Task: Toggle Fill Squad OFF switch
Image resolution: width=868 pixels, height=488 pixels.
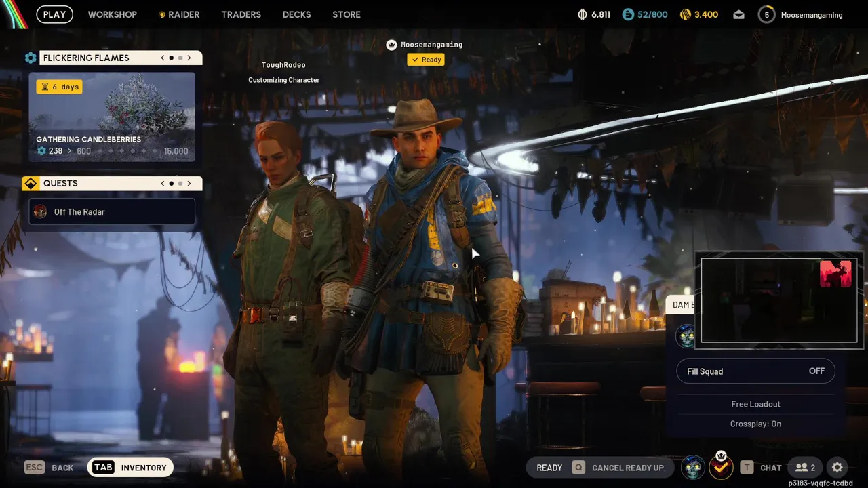Action: click(755, 371)
